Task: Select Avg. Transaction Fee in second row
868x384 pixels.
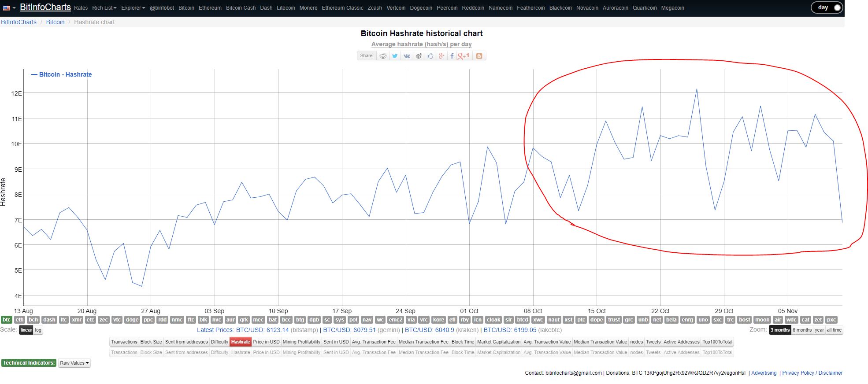Action: pos(374,352)
